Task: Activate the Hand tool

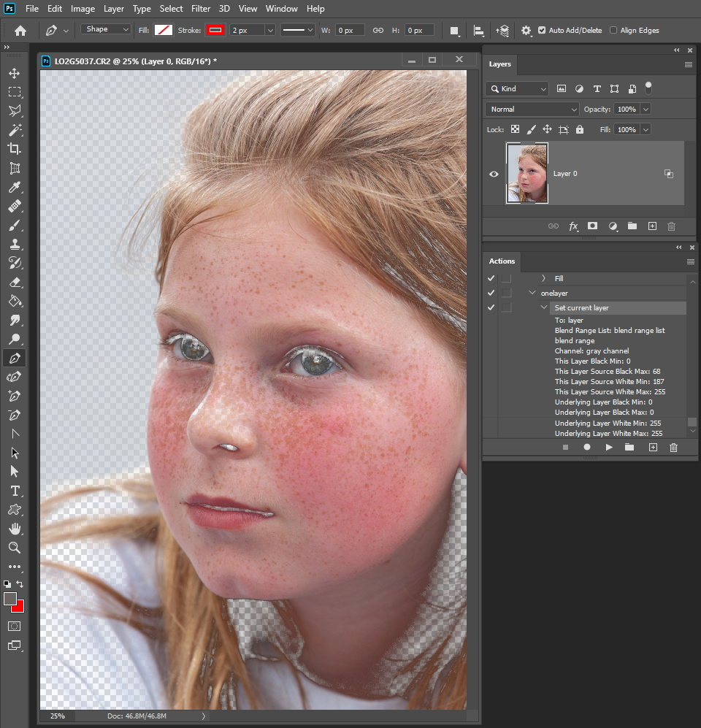Action: (15, 529)
